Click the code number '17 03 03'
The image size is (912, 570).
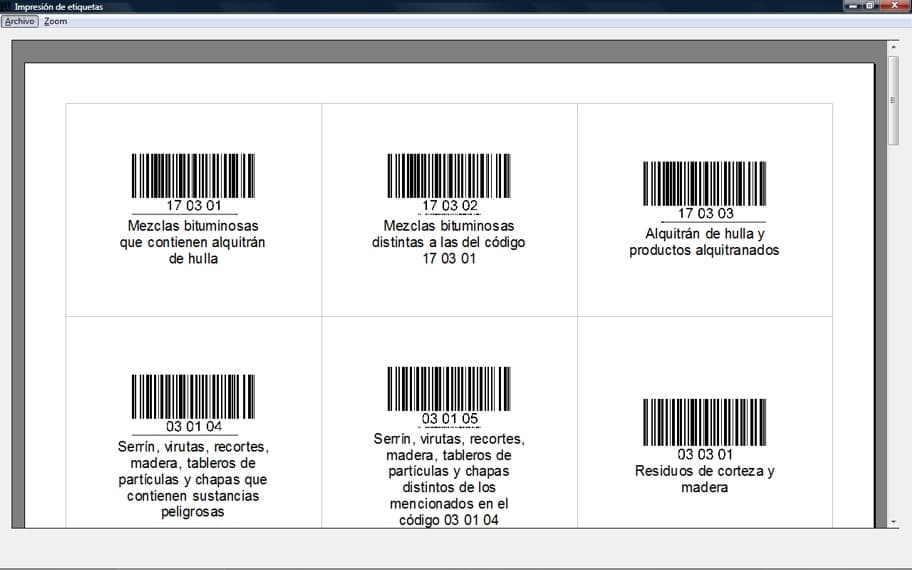click(x=705, y=213)
